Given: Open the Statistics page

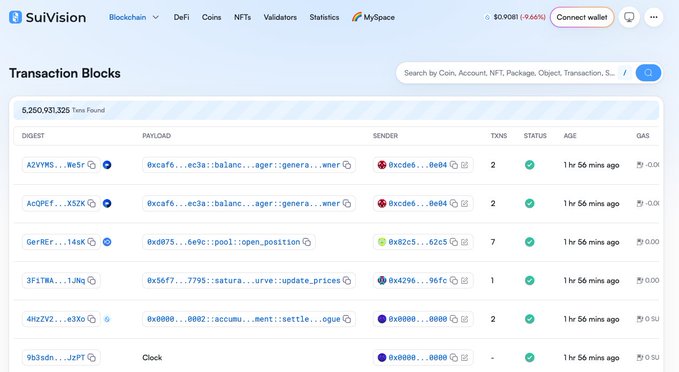Looking at the screenshot, I should point(324,17).
